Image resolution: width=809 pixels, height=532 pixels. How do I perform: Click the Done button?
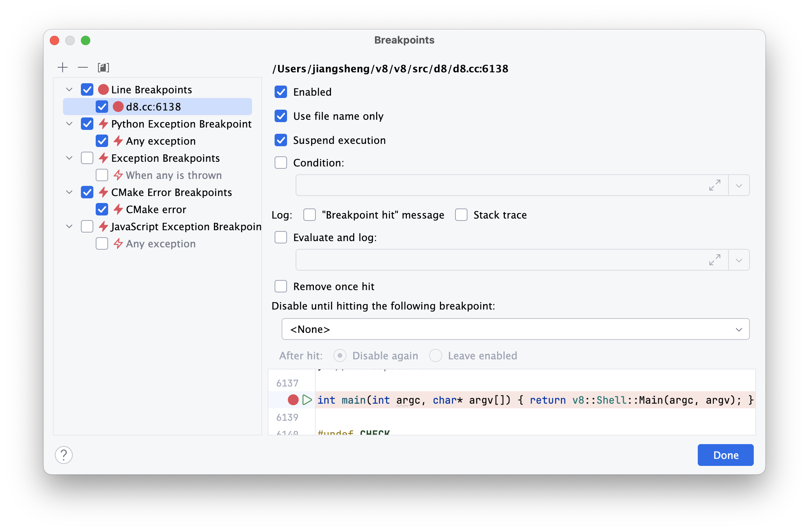[x=725, y=455]
